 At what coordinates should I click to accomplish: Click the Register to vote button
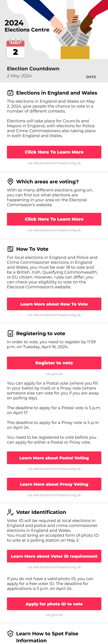click(x=54, y=363)
